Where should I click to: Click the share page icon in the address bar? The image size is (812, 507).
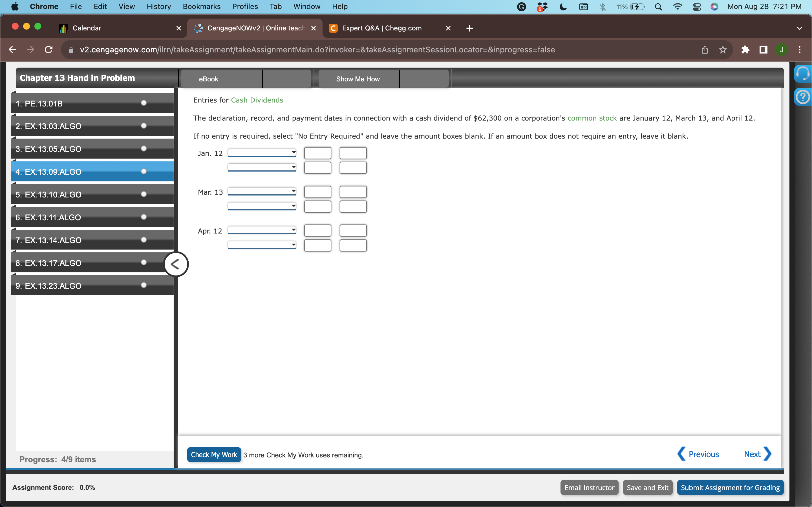click(x=705, y=50)
